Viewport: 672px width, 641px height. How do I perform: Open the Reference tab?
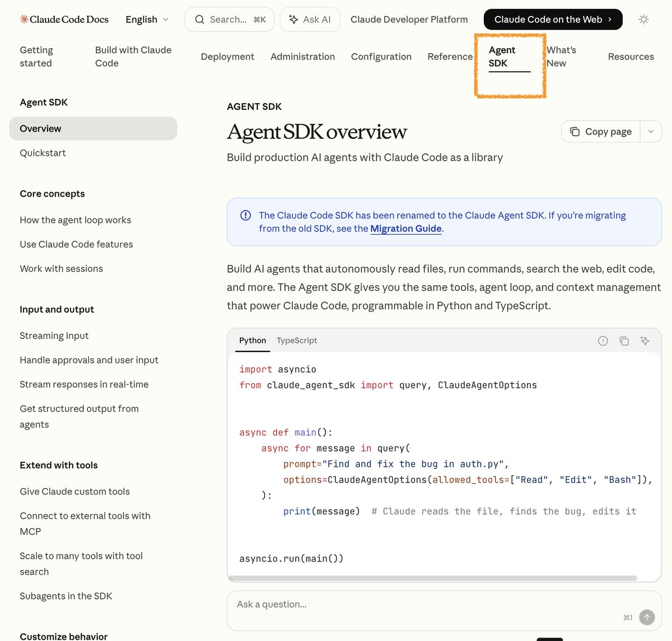point(450,57)
